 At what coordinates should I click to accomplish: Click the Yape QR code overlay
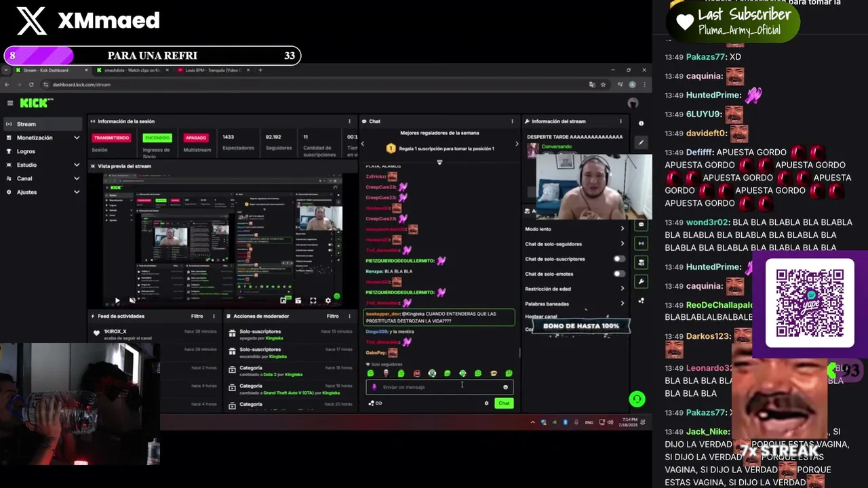point(810,303)
